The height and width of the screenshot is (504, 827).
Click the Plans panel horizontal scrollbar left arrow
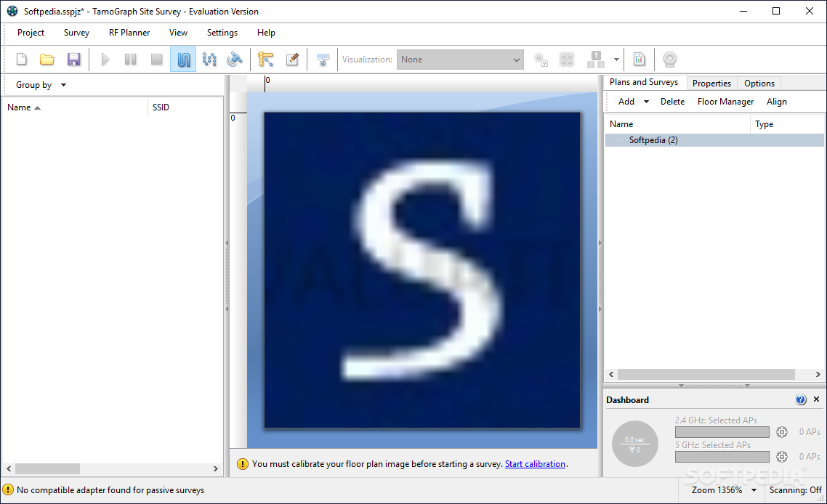pos(610,374)
